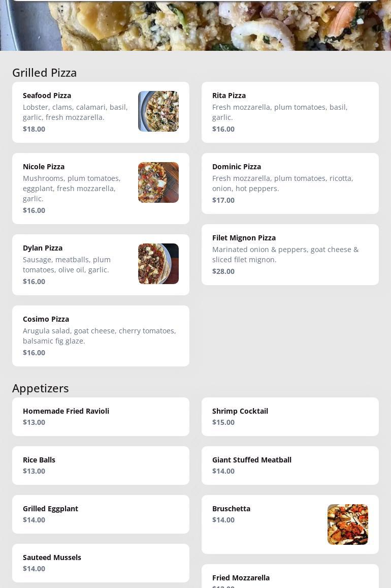The height and width of the screenshot is (588, 391).
Task: Select the Seafood Pizza item title
Action: (x=47, y=96)
